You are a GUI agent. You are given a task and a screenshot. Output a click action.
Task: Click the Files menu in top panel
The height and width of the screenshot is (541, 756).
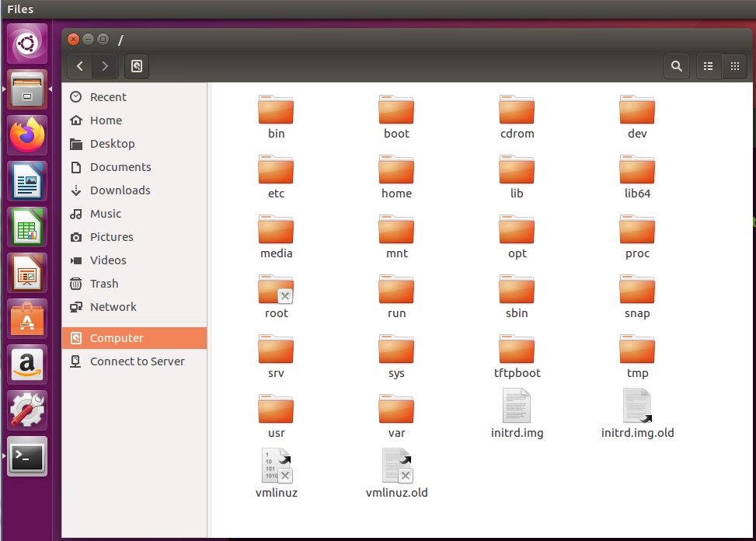20,9
